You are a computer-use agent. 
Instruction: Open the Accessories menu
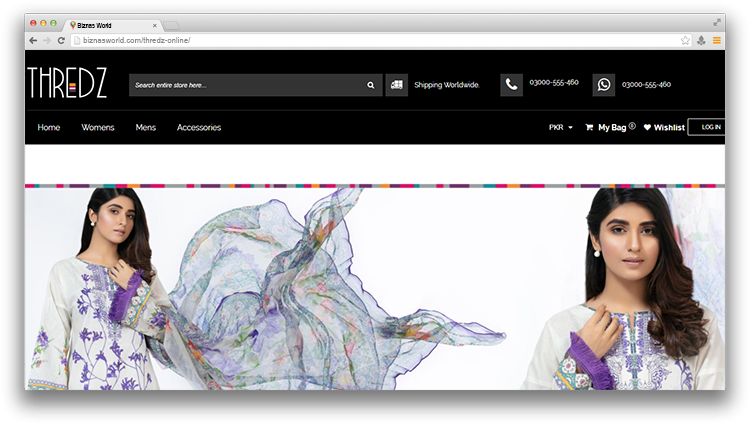(199, 127)
